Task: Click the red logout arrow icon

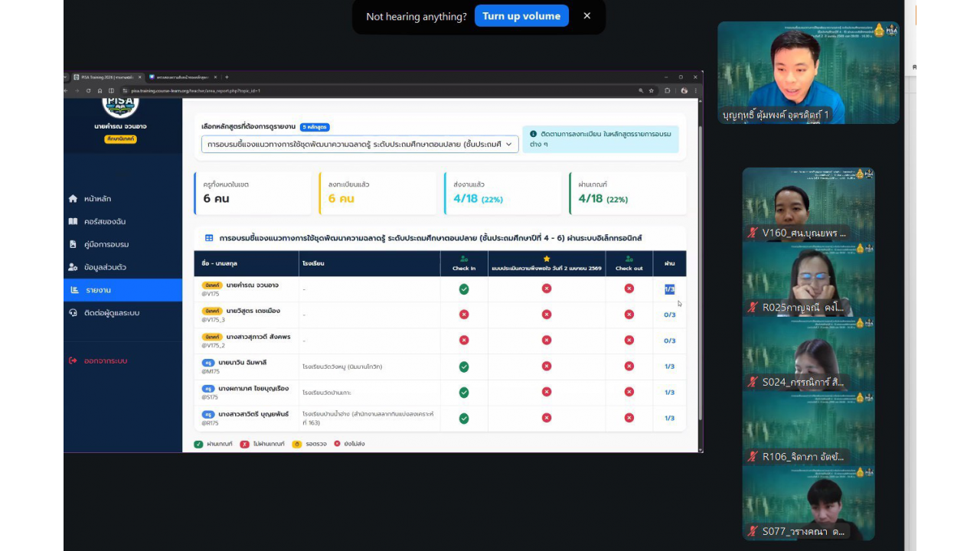Action: (x=73, y=360)
